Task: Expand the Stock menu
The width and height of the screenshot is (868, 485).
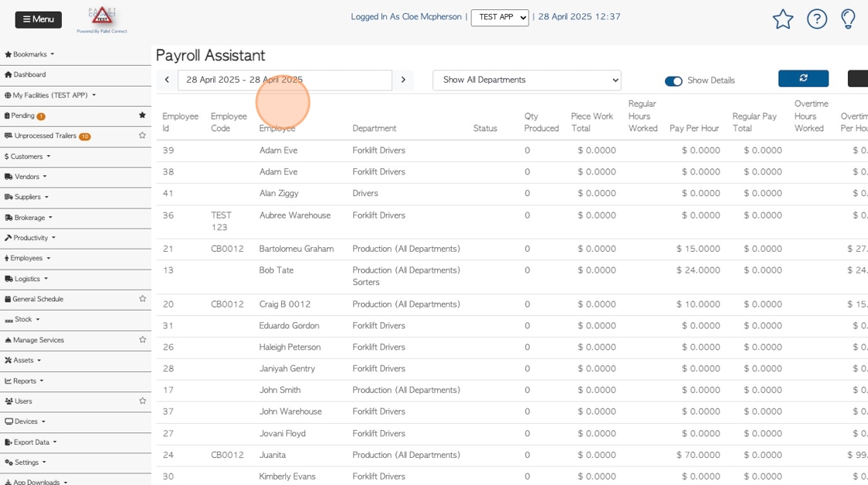Action: [22, 319]
